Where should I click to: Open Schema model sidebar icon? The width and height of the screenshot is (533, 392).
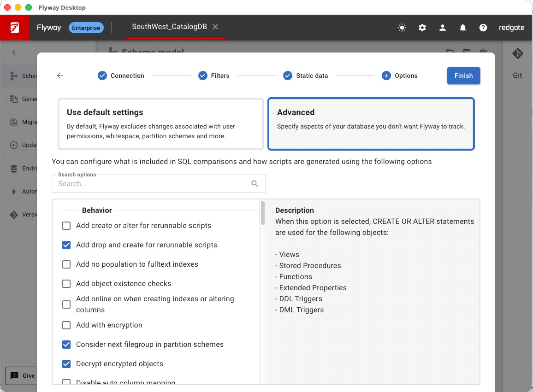point(13,76)
